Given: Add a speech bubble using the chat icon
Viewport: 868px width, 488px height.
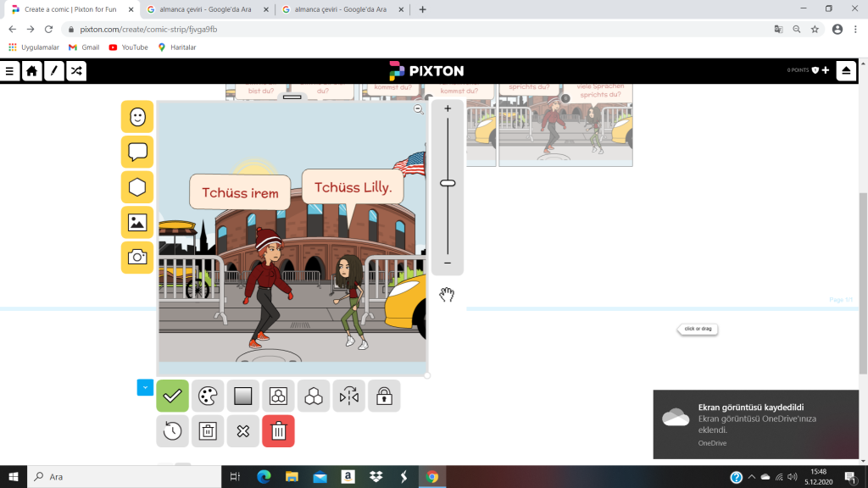Looking at the screenshot, I should (137, 152).
